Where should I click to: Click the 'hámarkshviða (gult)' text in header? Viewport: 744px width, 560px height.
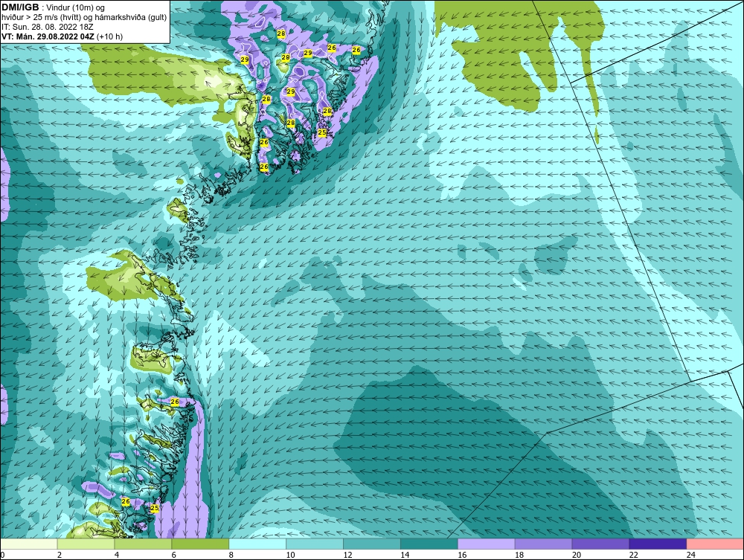pos(132,18)
